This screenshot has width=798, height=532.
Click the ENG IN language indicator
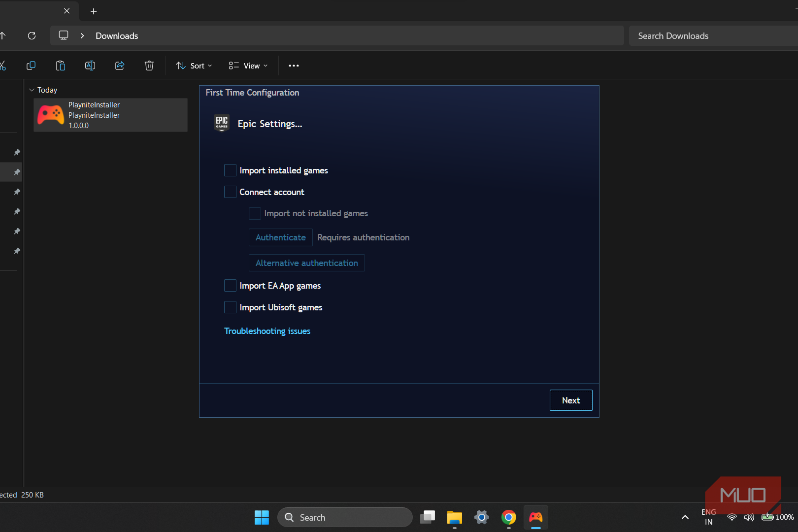coord(709,517)
